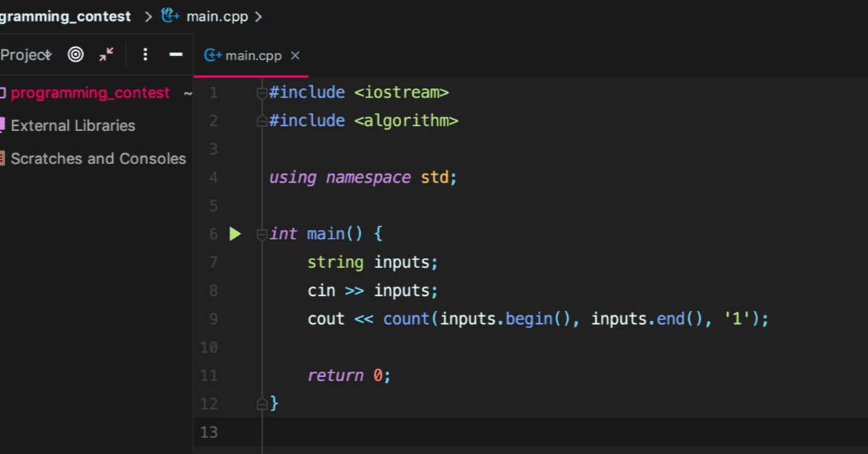The image size is (868, 454).
Task: Select Scratches and Consoles tree item
Action: (x=98, y=158)
